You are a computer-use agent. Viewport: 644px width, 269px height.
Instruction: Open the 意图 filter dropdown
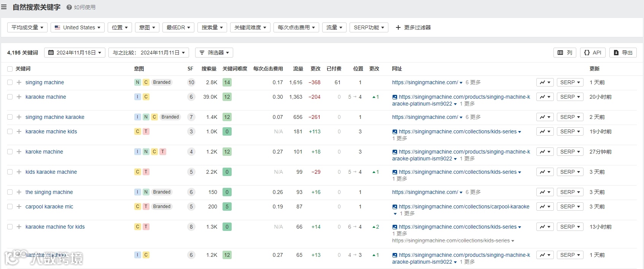[x=147, y=27]
